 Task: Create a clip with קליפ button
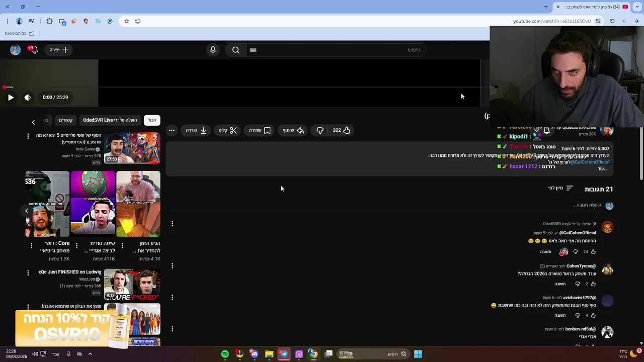(x=228, y=130)
